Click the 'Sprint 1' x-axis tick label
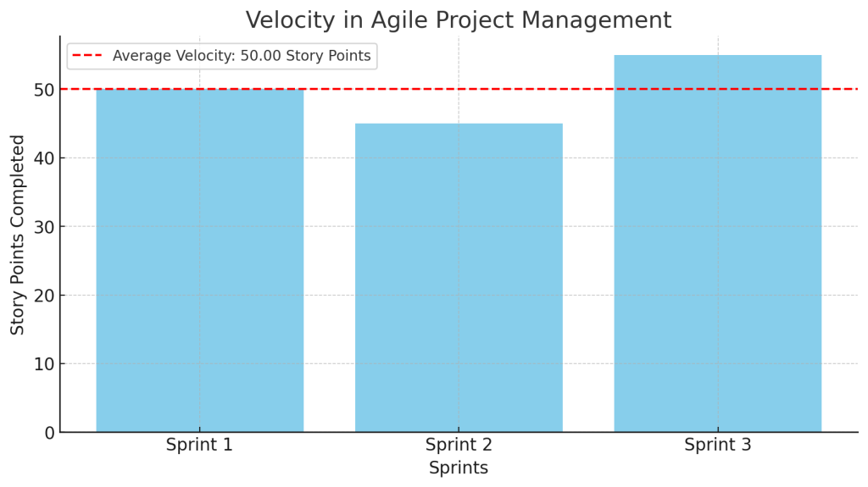The height and width of the screenshot is (487, 868). [199, 445]
